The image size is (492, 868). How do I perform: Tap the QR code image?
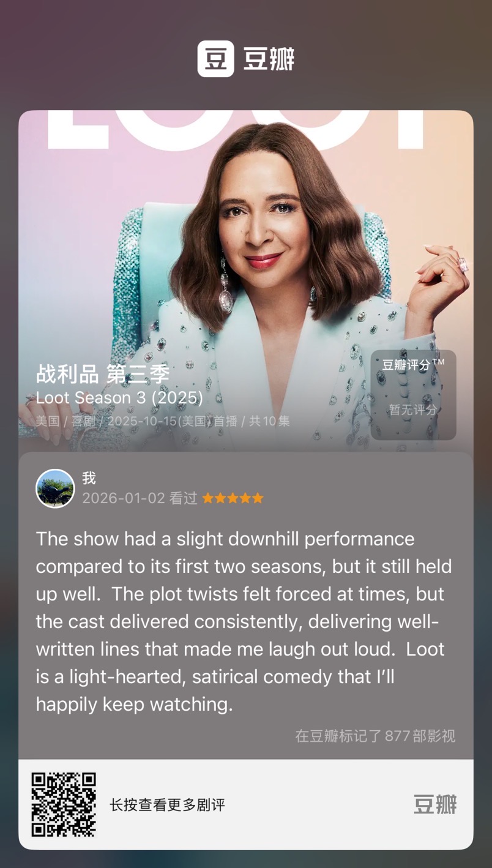(64, 804)
